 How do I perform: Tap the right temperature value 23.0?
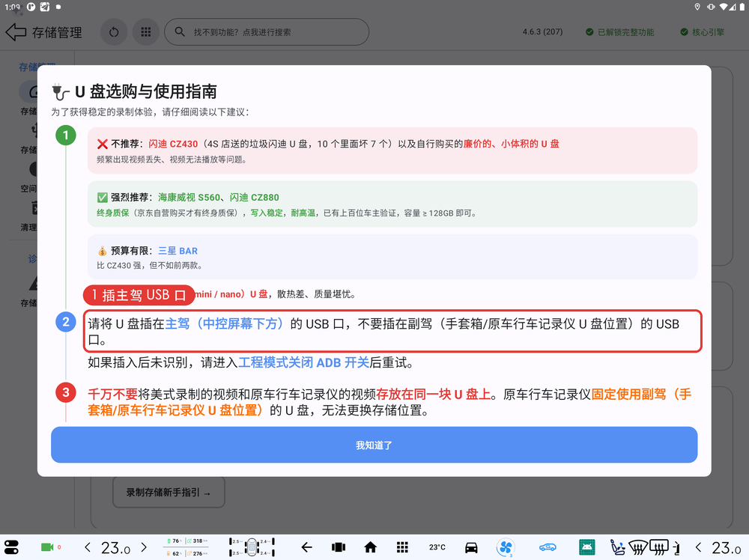[726, 547]
